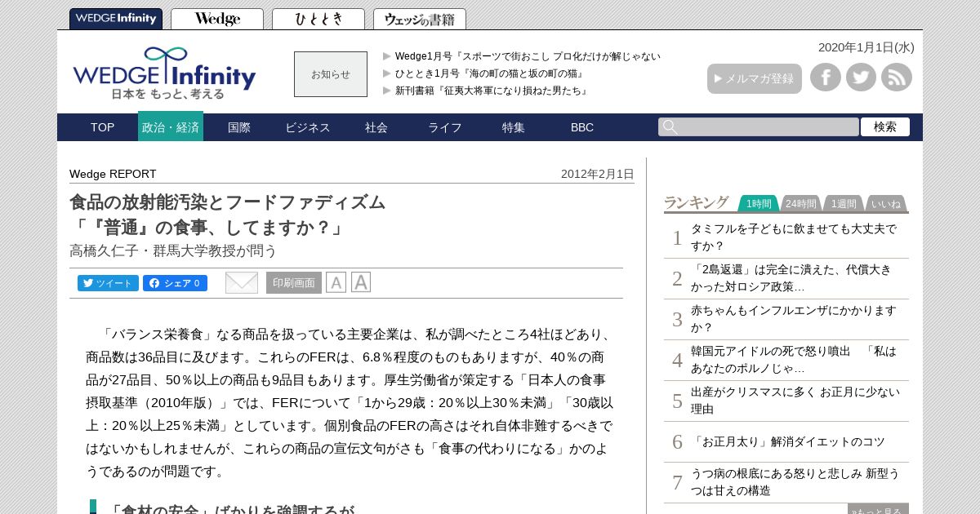Screen dimensions: 980x514
Task: Open news link ひととき1月号 海の町の猫
Action: point(489,73)
